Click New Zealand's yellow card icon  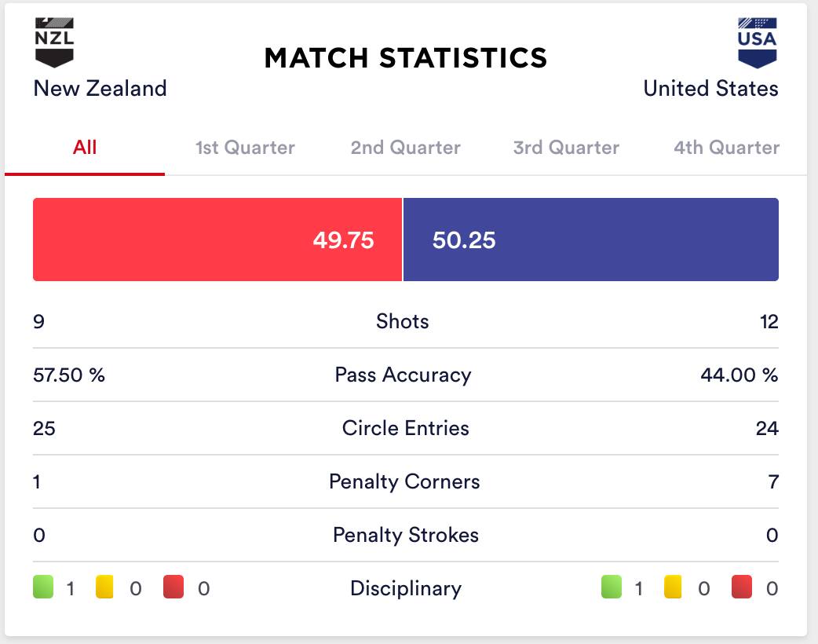point(104,587)
